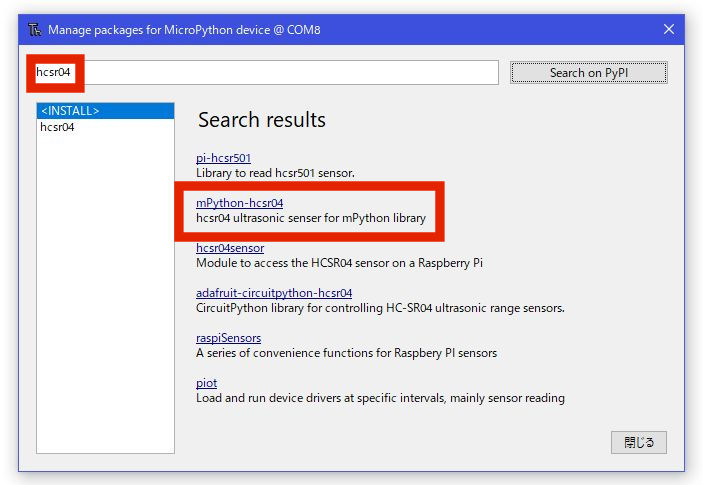Select the <INSTALL> entry in the package list
703x485 pixels.
pyautogui.click(x=105, y=111)
